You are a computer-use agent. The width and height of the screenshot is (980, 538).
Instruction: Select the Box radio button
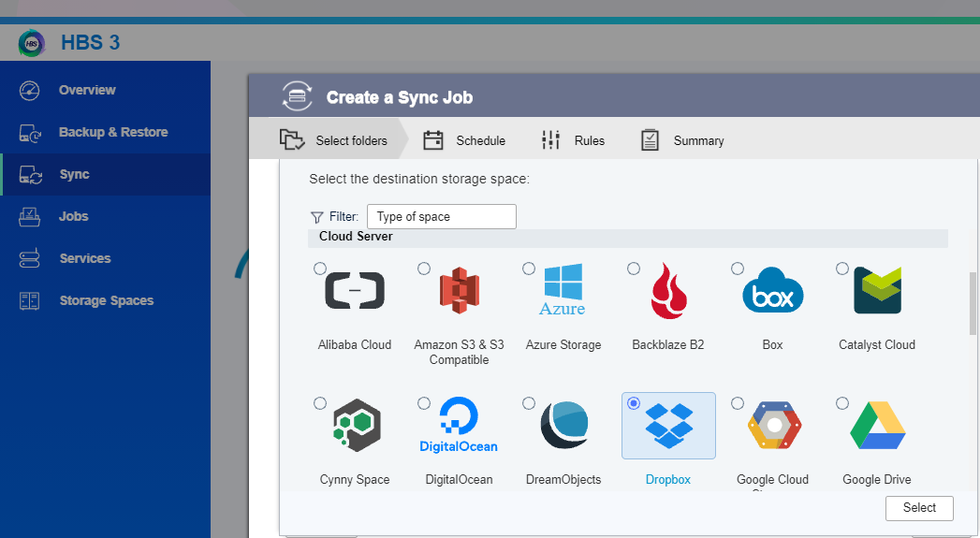[x=738, y=269]
